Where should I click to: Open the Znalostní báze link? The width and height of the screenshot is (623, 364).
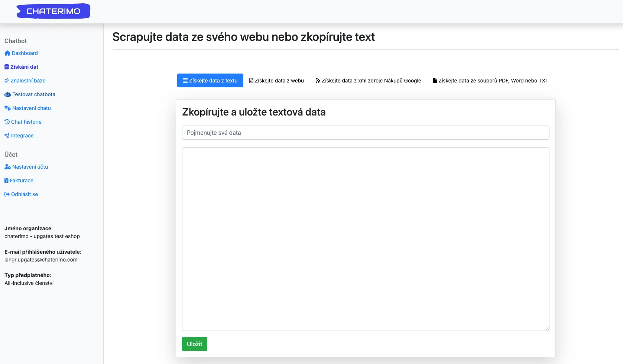(x=28, y=81)
